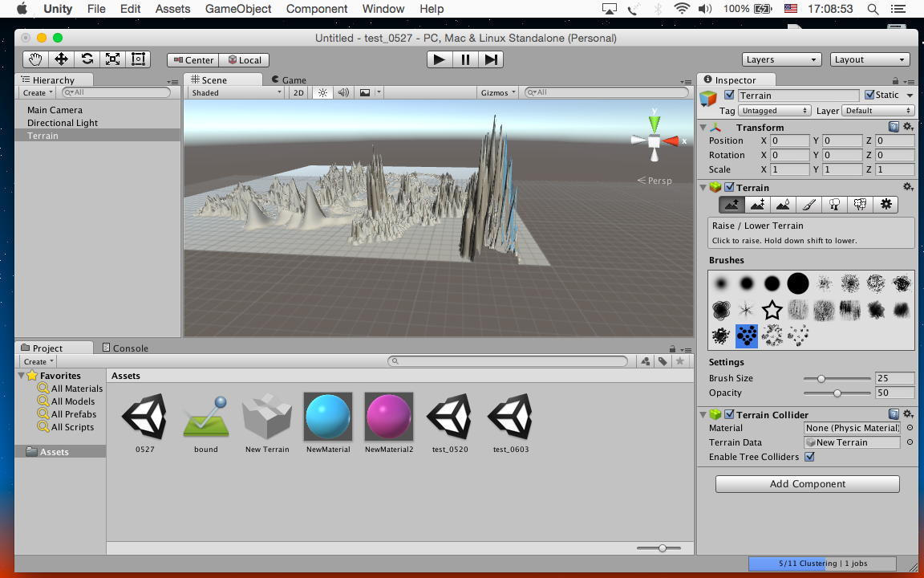
Task: Open Terrain Settings gear tool
Action: [885, 205]
